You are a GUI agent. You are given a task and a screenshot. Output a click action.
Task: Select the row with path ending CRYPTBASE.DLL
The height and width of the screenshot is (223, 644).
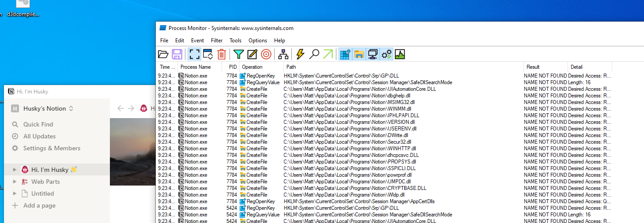click(x=384, y=188)
